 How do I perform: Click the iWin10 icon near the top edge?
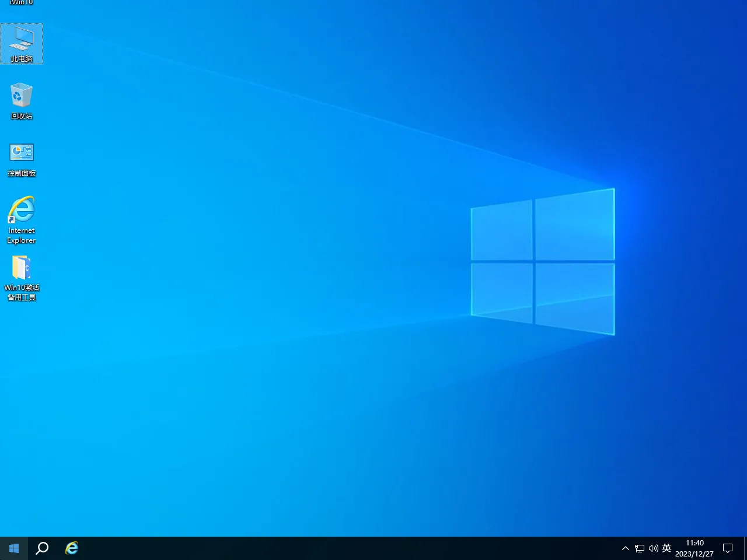coord(22,3)
